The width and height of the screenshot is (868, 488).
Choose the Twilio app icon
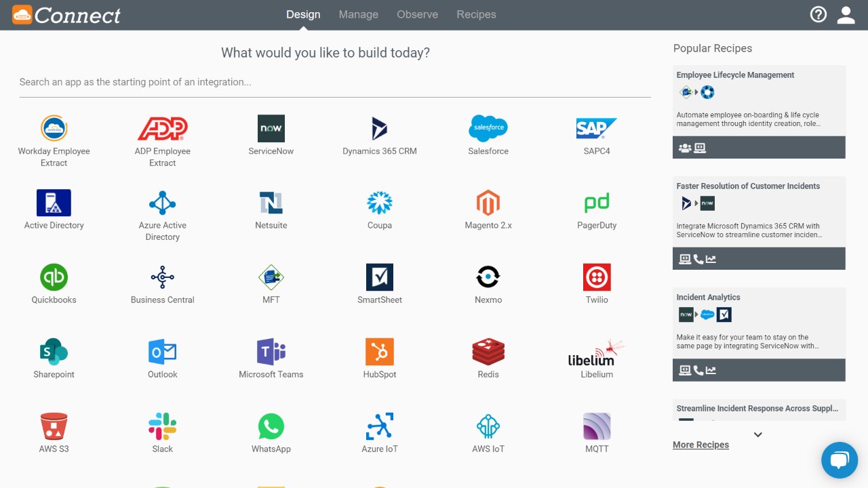(x=596, y=277)
